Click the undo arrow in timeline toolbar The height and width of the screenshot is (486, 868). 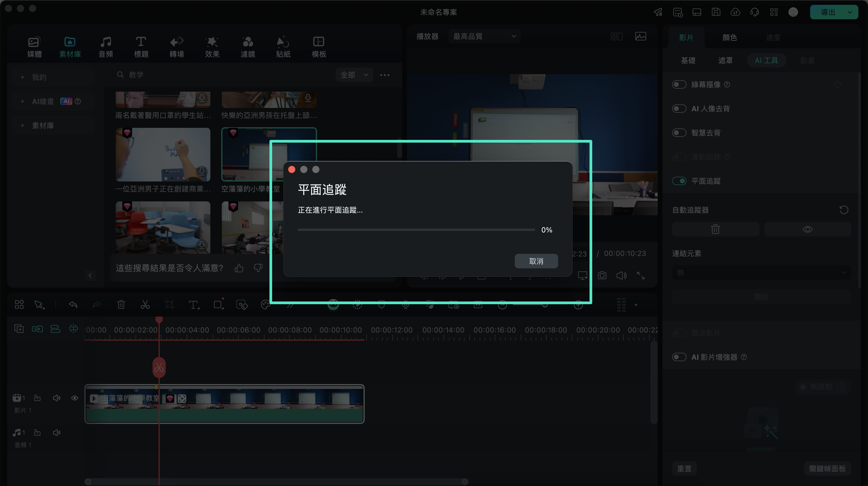point(73,305)
